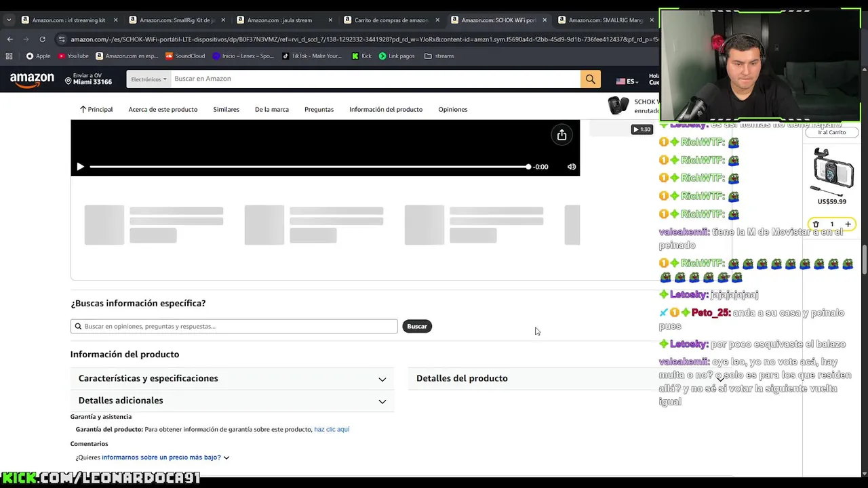The height and width of the screenshot is (488, 868).
Task: Open the 'TikTok - Make Your...' bookmark
Action: pos(312,56)
